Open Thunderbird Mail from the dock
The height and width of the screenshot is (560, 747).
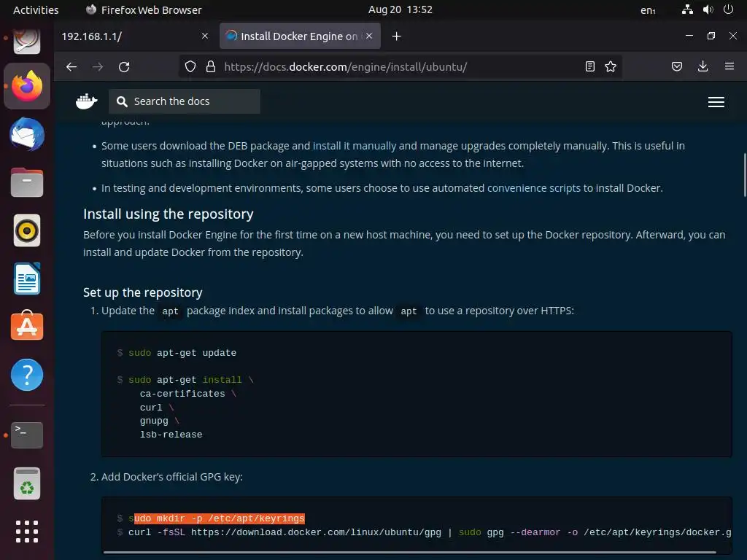click(27, 134)
